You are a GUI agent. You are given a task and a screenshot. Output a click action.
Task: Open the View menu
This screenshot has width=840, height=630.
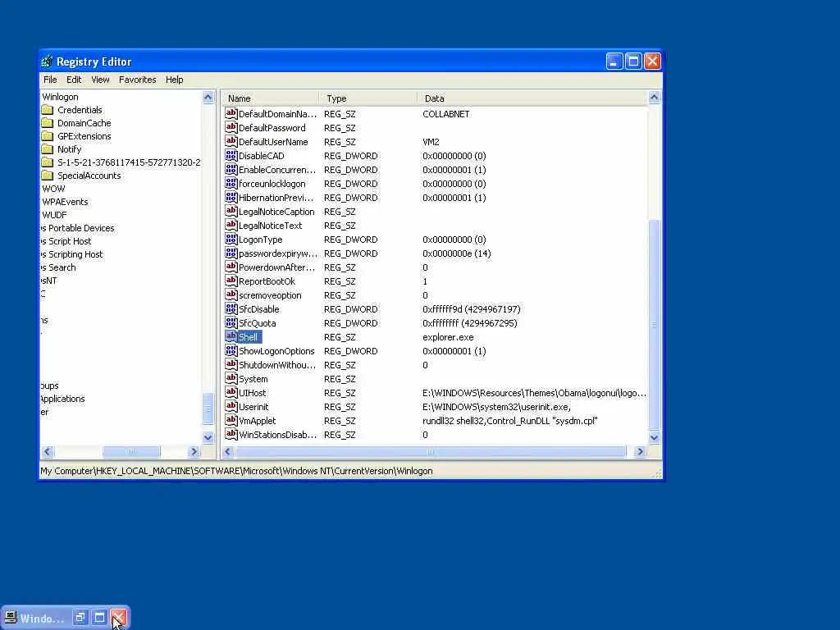100,80
